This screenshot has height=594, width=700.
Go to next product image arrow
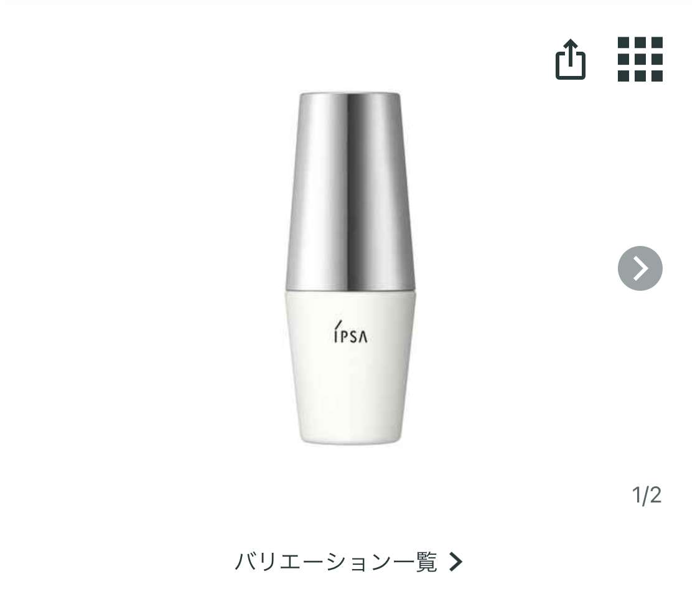pos(640,268)
